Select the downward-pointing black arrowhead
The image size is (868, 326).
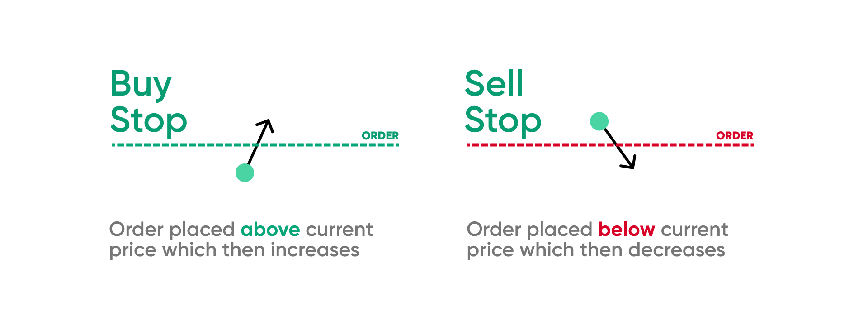click(629, 163)
